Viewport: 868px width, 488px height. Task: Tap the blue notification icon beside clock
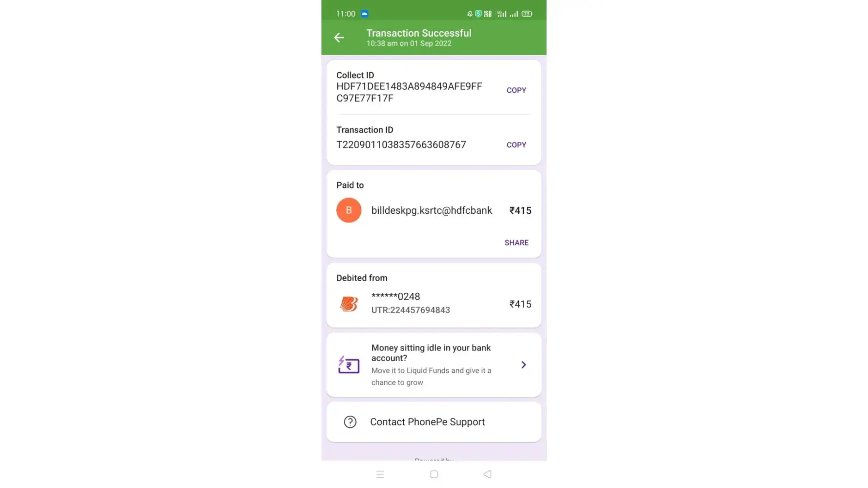[364, 14]
